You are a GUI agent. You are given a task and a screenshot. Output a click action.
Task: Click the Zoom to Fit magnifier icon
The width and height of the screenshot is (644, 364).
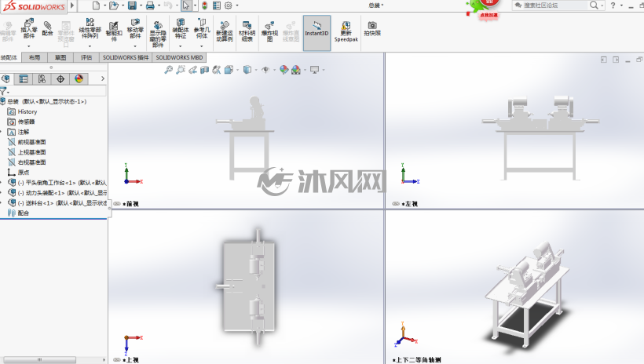pos(168,70)
